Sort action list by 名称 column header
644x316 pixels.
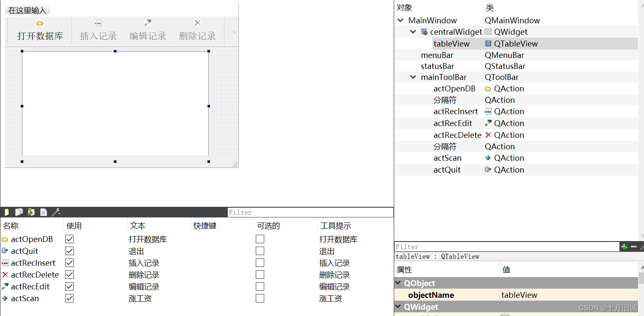tap(32, 226)
